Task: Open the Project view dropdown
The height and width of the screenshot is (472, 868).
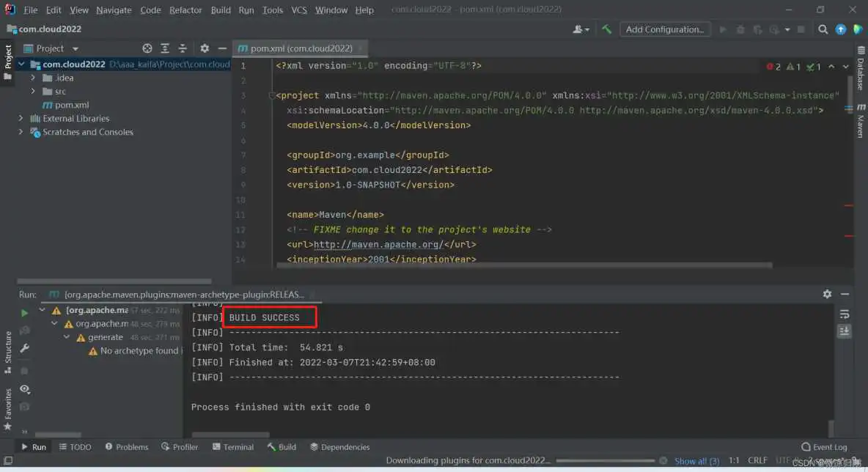Action: pos(75,48)
